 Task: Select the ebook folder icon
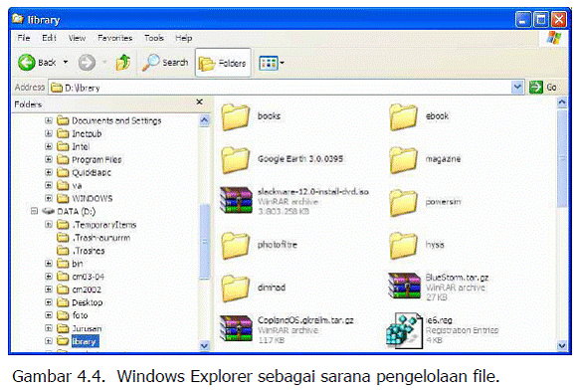tap(403, 116)
